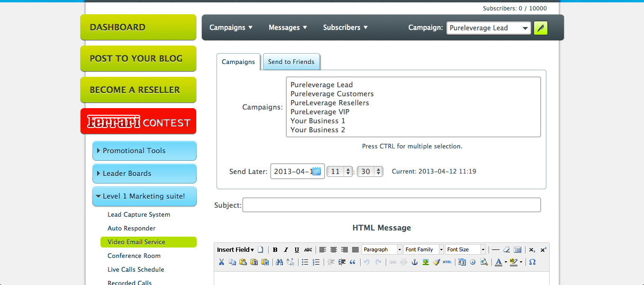
Task: Collapse Level 1 Marketing suite section
Action: click(x=145, y=196)
